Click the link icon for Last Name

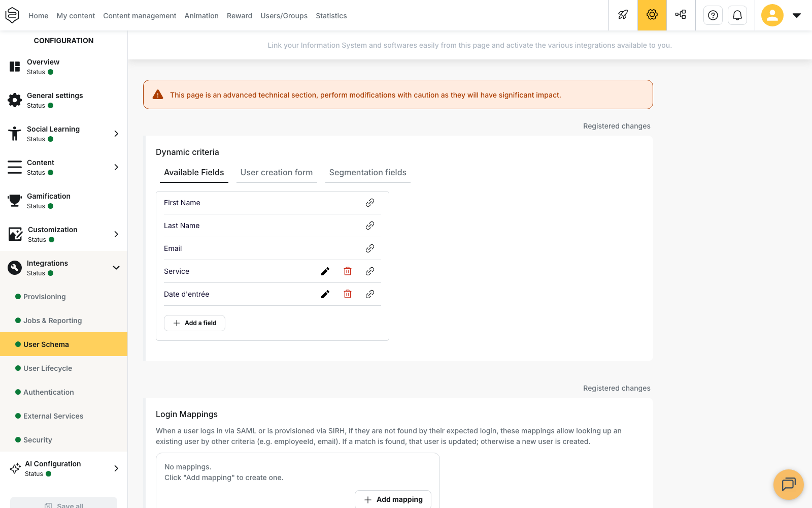pos(370,226)
